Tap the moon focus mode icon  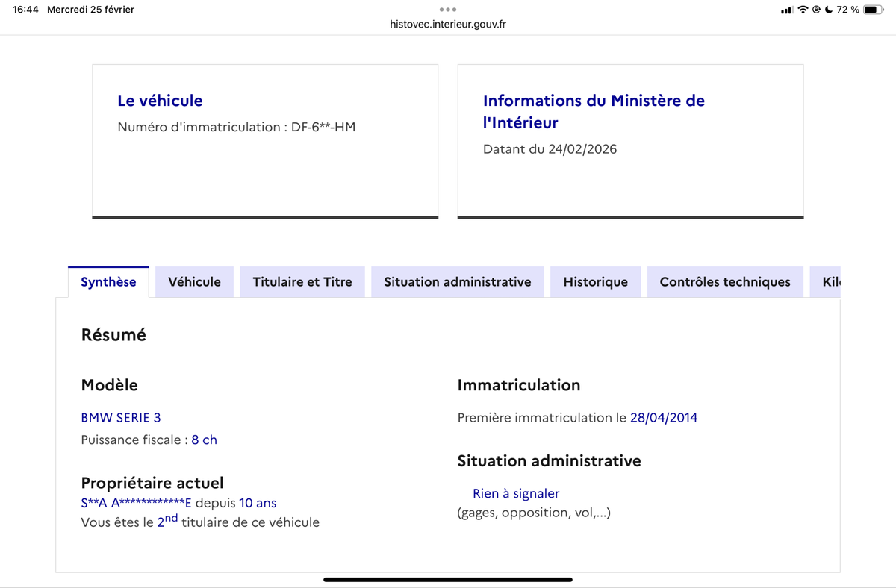point(829,10)
